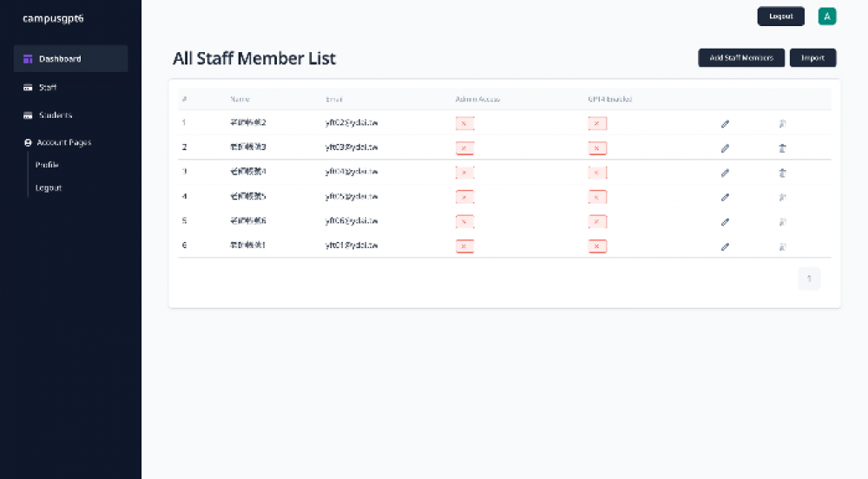Toggle GPT4 Enabled for row 2

click(x=596, y=148)
